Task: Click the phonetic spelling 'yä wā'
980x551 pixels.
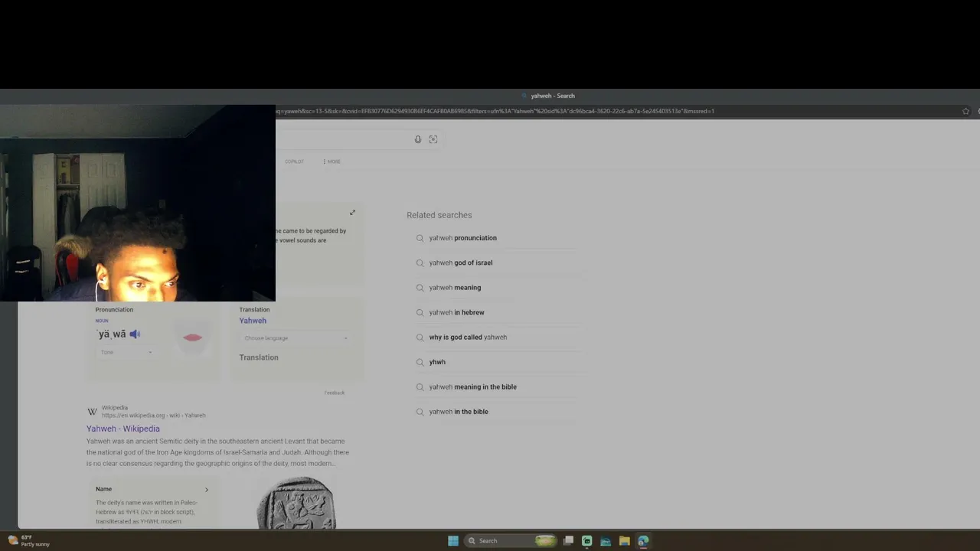Action: (112, 334)
